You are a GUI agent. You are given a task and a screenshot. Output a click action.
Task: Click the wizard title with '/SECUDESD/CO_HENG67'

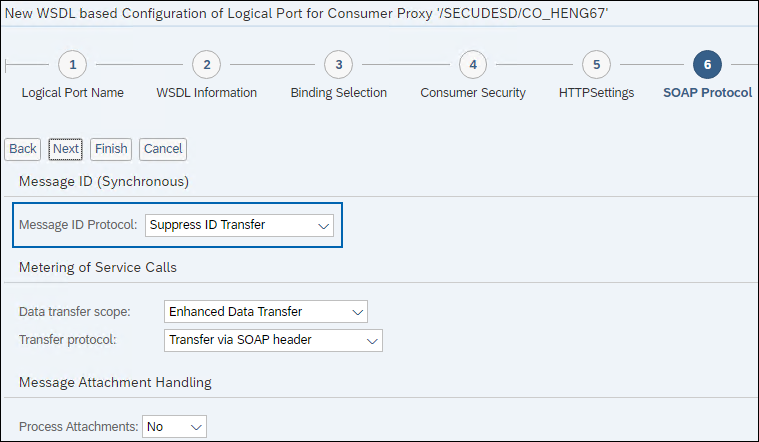tap(306, 13)
